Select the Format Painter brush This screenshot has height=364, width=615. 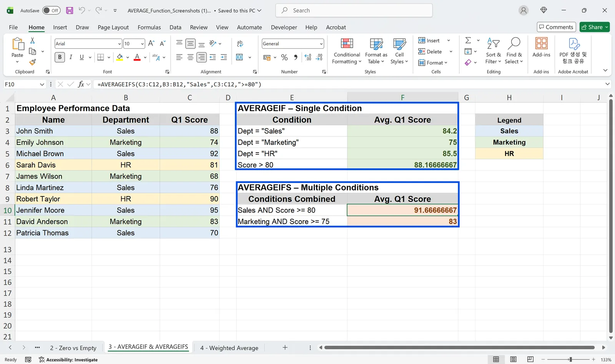pyautogui.click(x=33, y=62)
